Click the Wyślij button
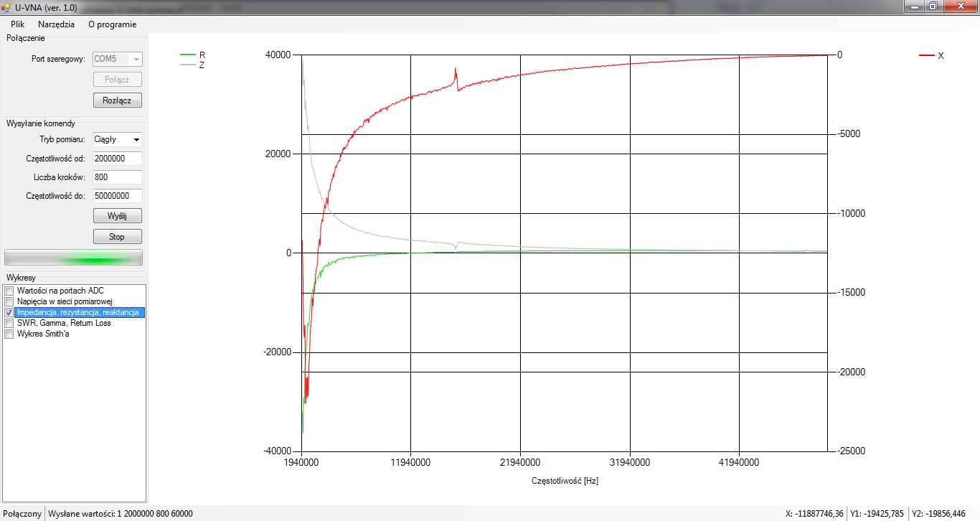Image resolution: width=980 pixels, height=521 pixels. 117,215
